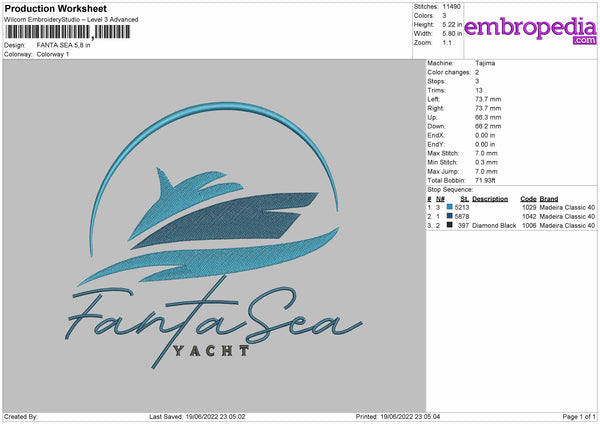600x424 pixels.
Task: Select design name 'FANTA SEA 5,8 in'
Action: (64, 45)
